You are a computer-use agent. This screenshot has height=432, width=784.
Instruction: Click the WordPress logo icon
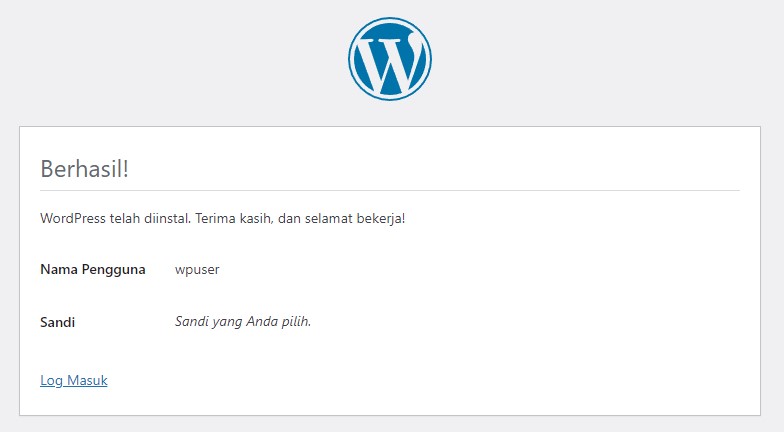390,59
